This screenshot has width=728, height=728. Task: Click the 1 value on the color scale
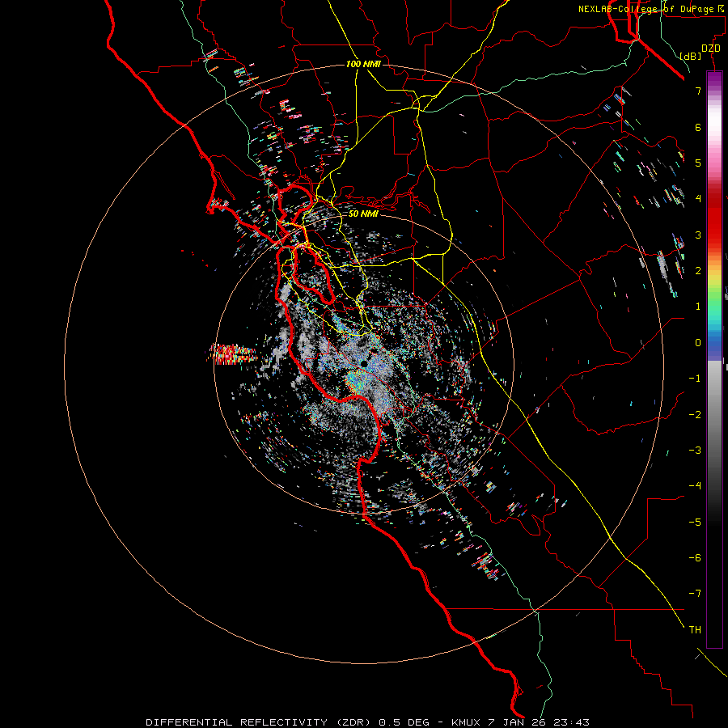click(698, 307)
